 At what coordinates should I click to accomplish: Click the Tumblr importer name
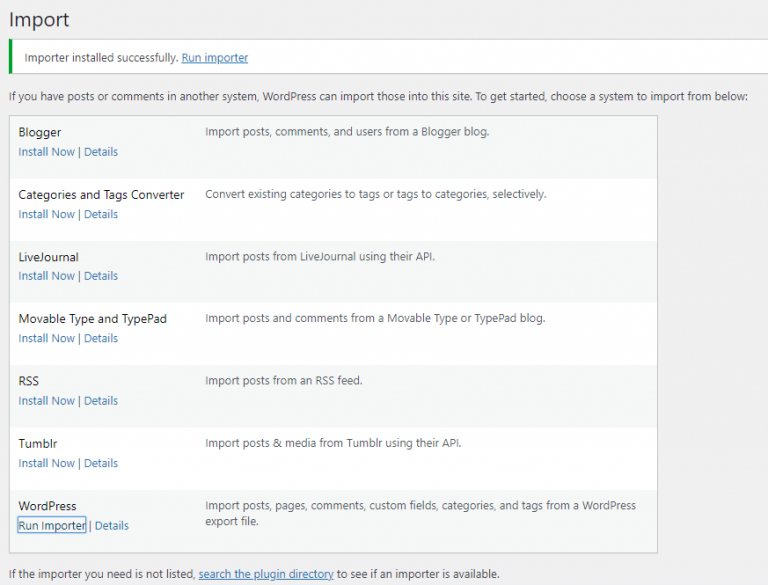[x=38, y=443]
